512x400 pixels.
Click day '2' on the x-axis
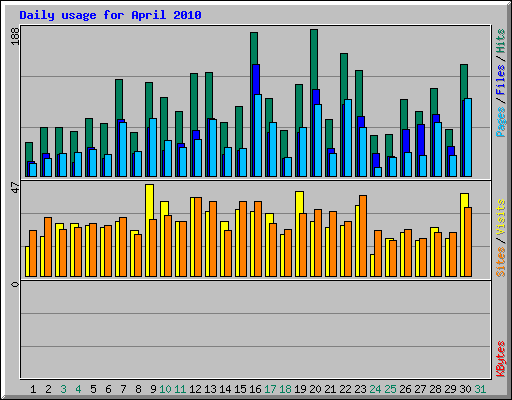coord(48,389)
